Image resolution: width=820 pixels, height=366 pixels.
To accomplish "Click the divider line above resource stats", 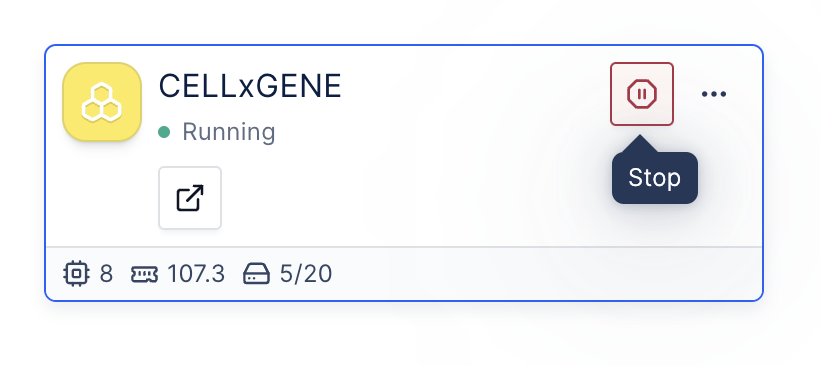I will pyautogui.click(x=404, y=246).
